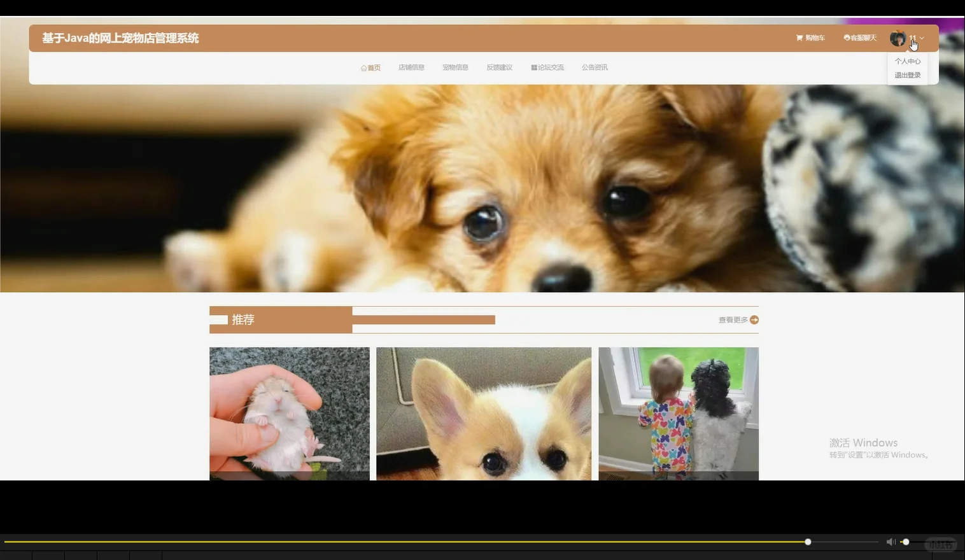
Task: Click the arrow icon beside 查看更多
Action: [754, 320]
